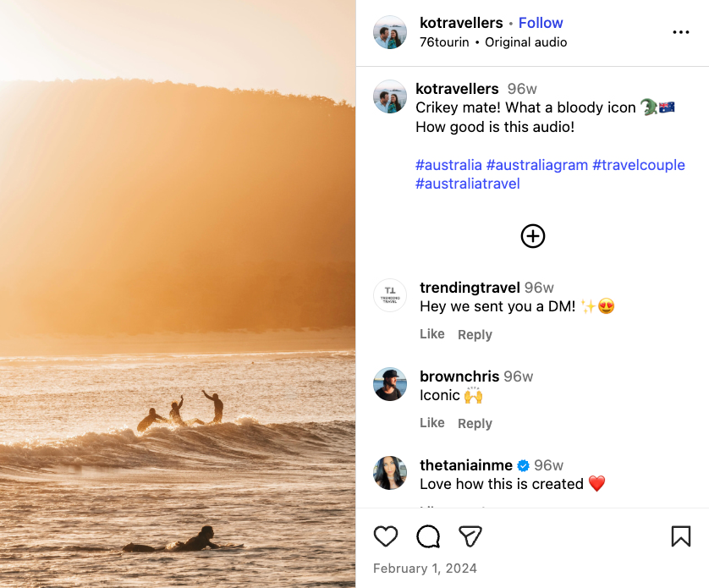The height and width of the screenshot is (588, 709).
Task: Tap the plus icon overlay on the photo
Action: click(x=533, y=236)
